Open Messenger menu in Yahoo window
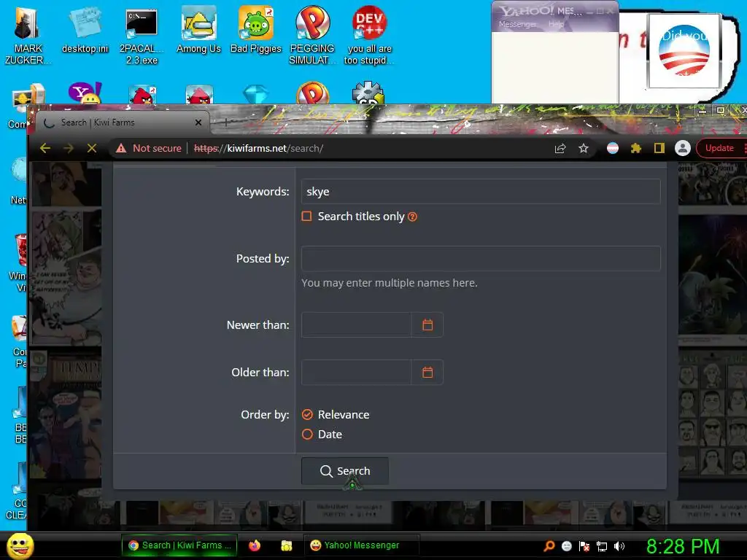Viewport: 747px width, 560px height. pyautogui.click(x=517, y=24)
